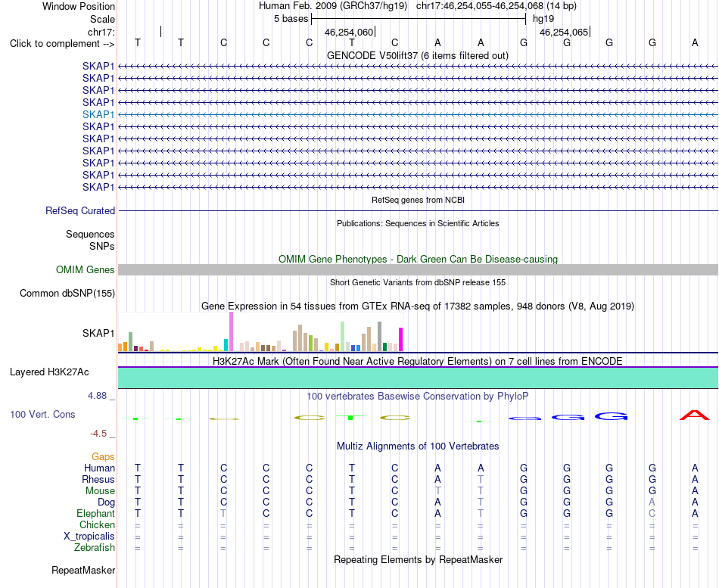Screen dimensions: 719x588
Task: Click the tall violet bar in GTEx chart
Action: click(x=231, y=331)
